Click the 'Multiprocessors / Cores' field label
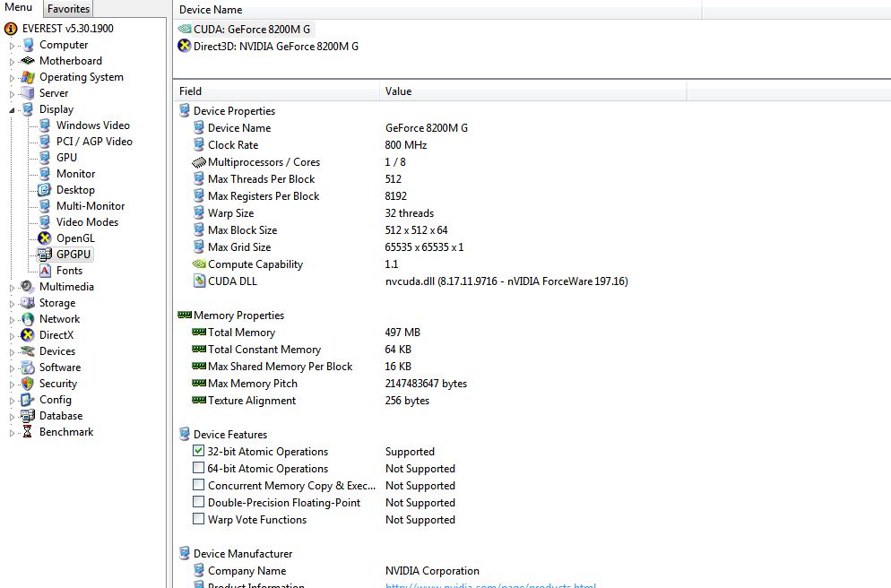 point(264,162)
